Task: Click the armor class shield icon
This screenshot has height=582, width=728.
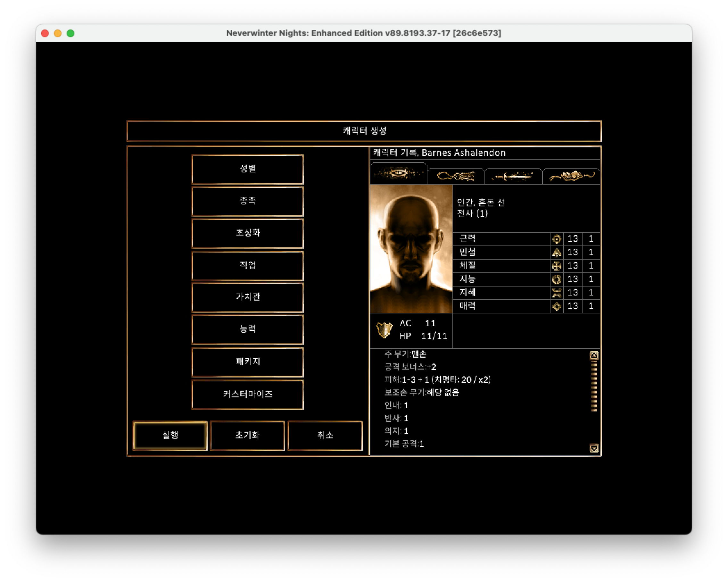Action: (384, 330)
